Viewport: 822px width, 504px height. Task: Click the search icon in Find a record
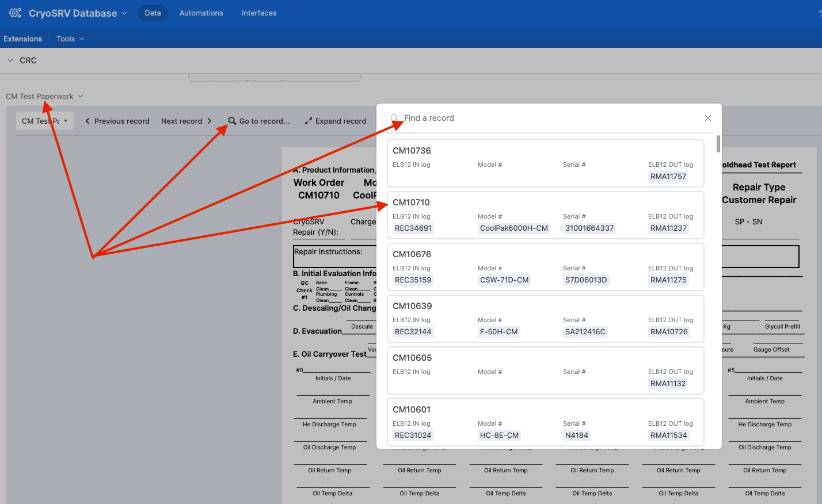point(395,117)
